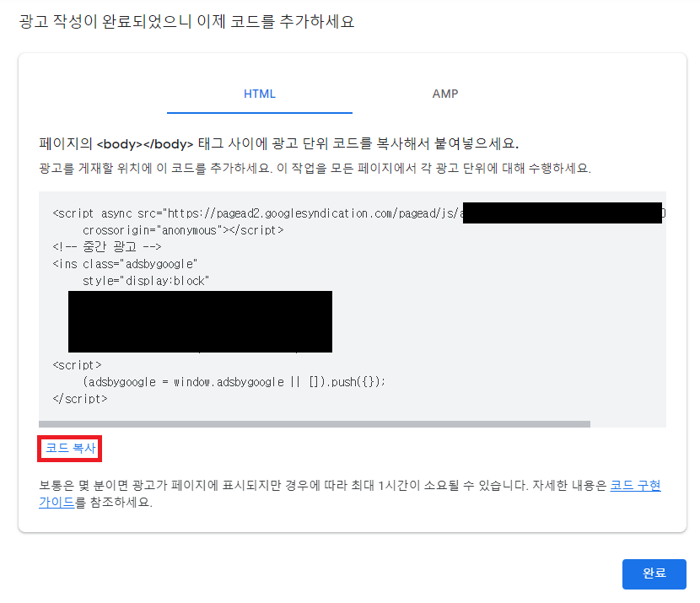Switch to the AMP tab
Viewport: 700px width, 603px height.
[x=445, y=94]
